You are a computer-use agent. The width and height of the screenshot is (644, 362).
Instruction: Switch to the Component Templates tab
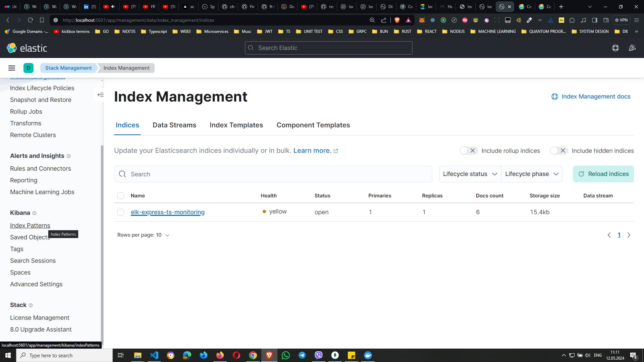coord(313,125)
